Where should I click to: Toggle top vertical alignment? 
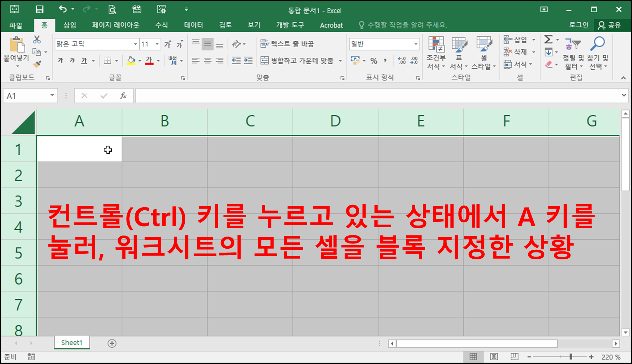(196, 42)
